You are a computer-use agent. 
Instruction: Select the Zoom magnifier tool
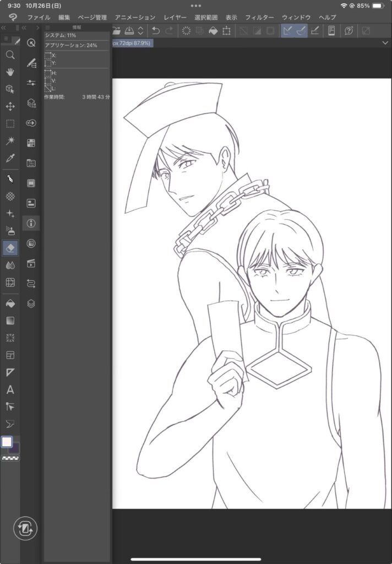10,55
